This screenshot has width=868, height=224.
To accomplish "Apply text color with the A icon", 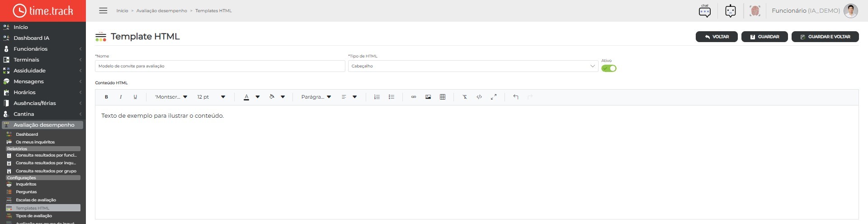I will pos(246,97).
